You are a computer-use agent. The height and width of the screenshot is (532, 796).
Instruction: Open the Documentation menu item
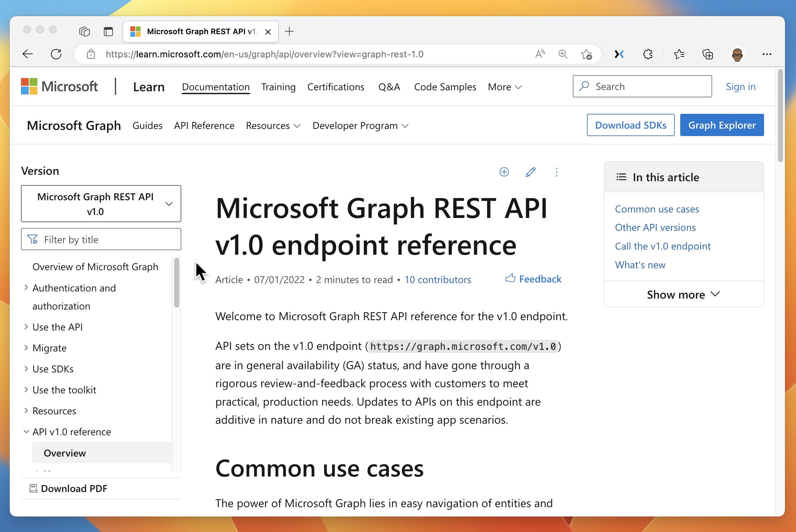(216, 87)
